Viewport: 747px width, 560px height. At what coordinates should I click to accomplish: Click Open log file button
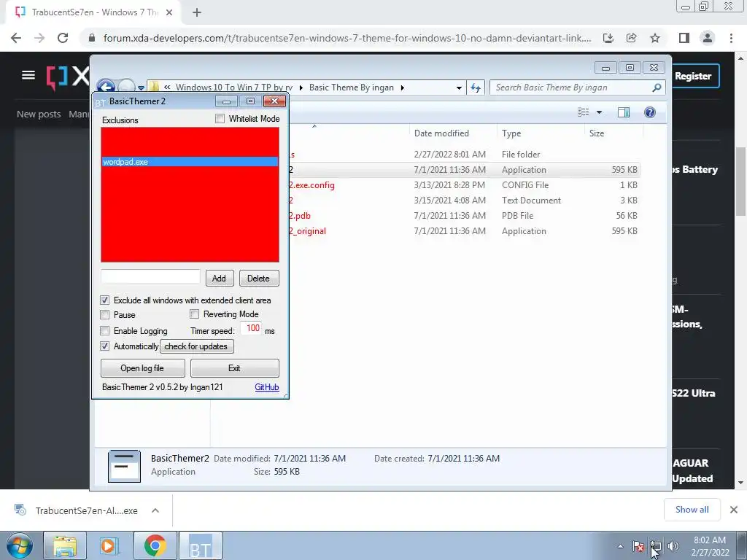142,368
